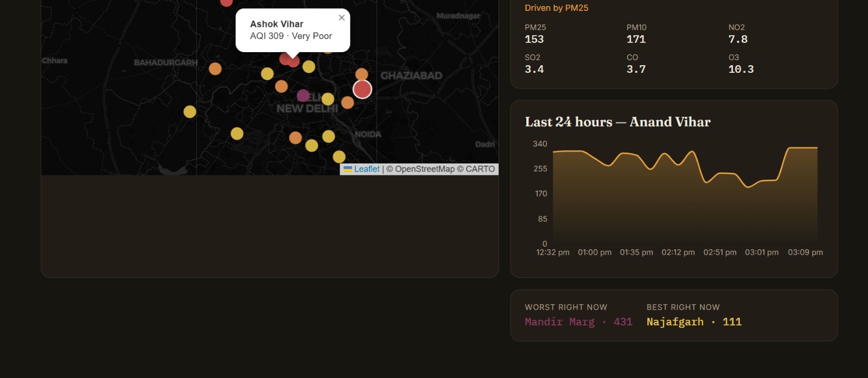868x378 pixels.
Task: Select the orange marker next to Bahadurgarh
Action: coord(215,69)
